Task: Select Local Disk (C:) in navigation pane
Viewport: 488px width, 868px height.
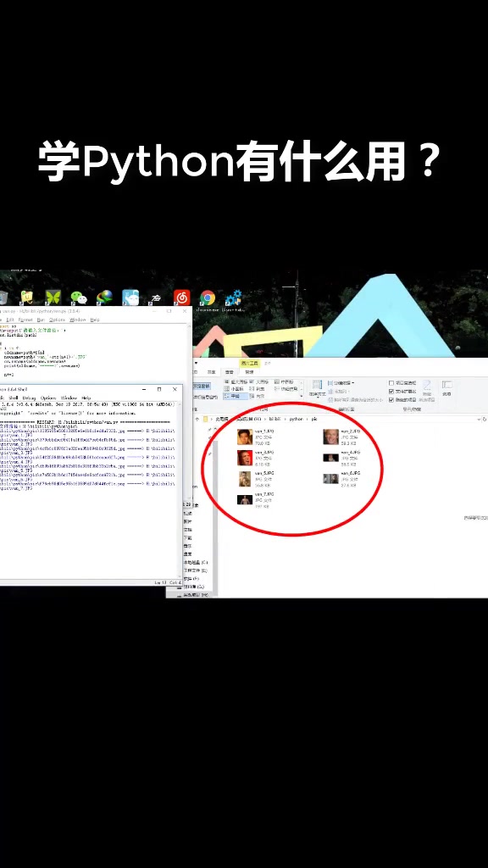Action: (196, 563)
